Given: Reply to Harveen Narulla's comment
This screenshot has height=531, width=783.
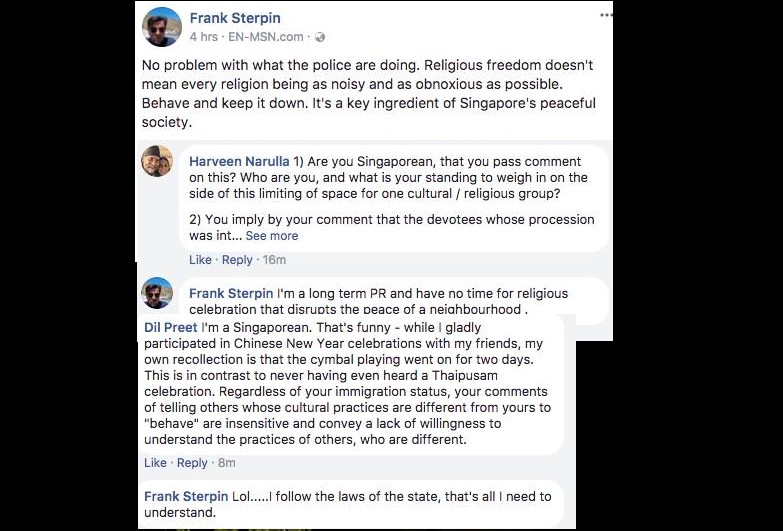Looking at the screenshot, I should tap(237, 260).
